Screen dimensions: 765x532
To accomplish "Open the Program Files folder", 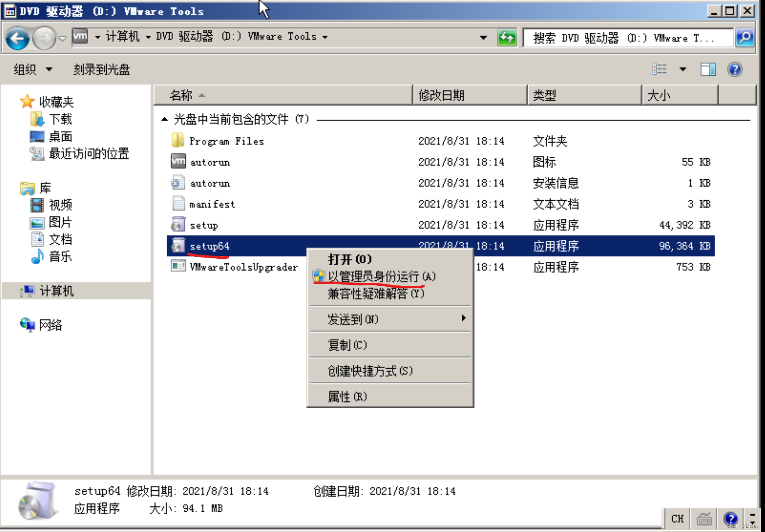I will [x=227, y=141].
